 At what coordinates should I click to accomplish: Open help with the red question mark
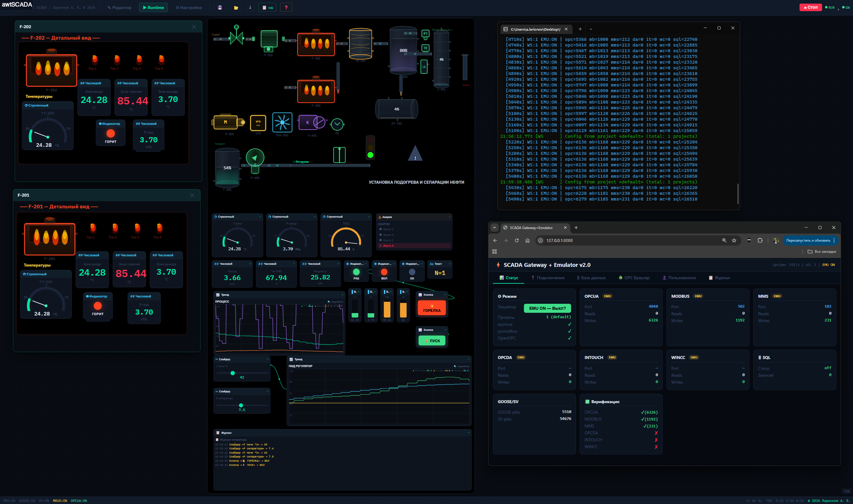click(x=286, y=8)
